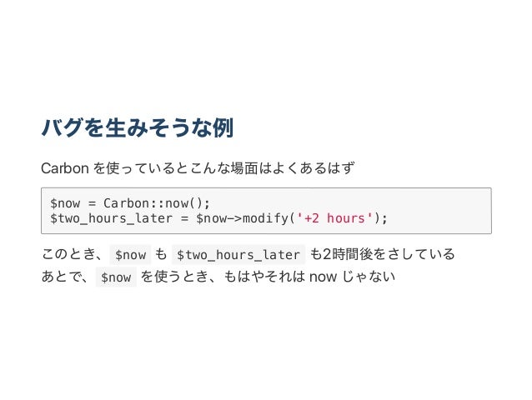This screenshot has width=532, height=400.
Task: Click the phrase を使うとき、もはやそれは
Action: click(223, 277)
